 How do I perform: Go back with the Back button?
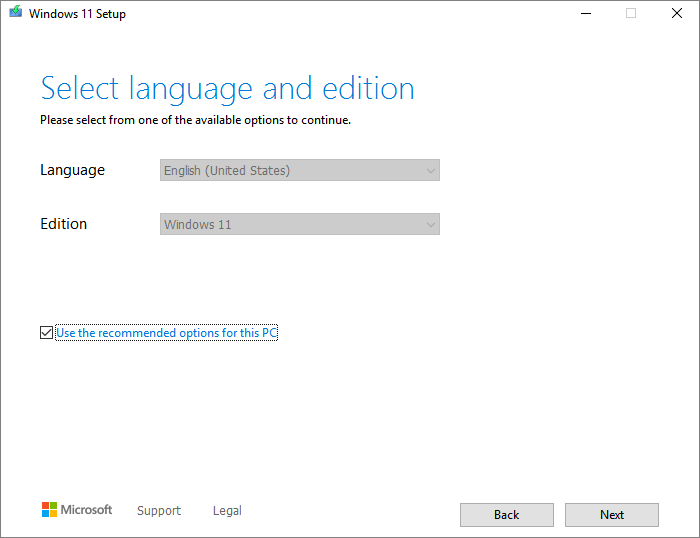[x=507, y=515]
